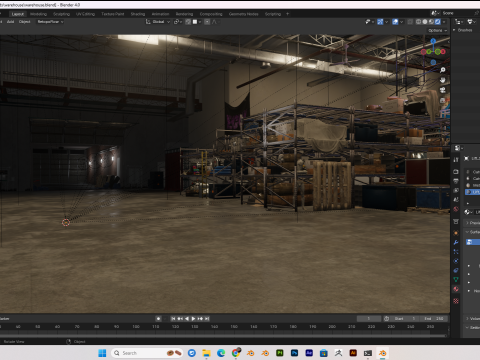The width and height of the screenshot is (480, 360).
Task: Open overlays settings dropdown arrow
Action: (401, 22)
